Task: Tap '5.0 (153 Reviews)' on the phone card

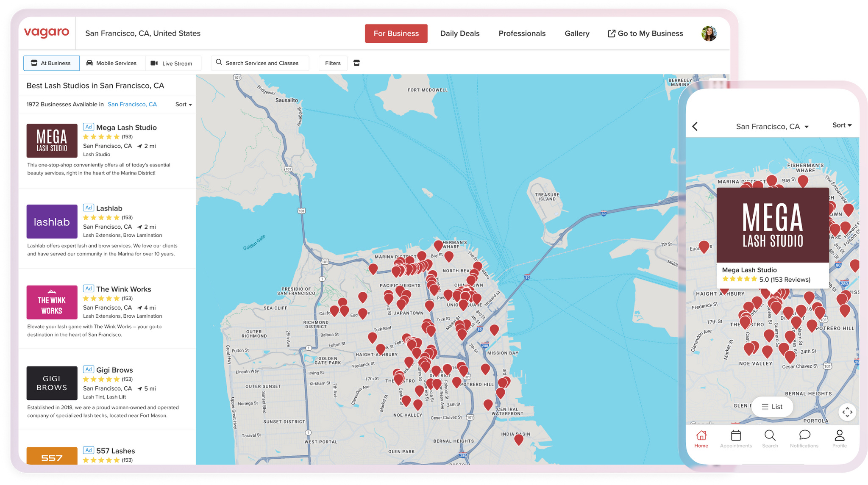Action: click(785, 280)
